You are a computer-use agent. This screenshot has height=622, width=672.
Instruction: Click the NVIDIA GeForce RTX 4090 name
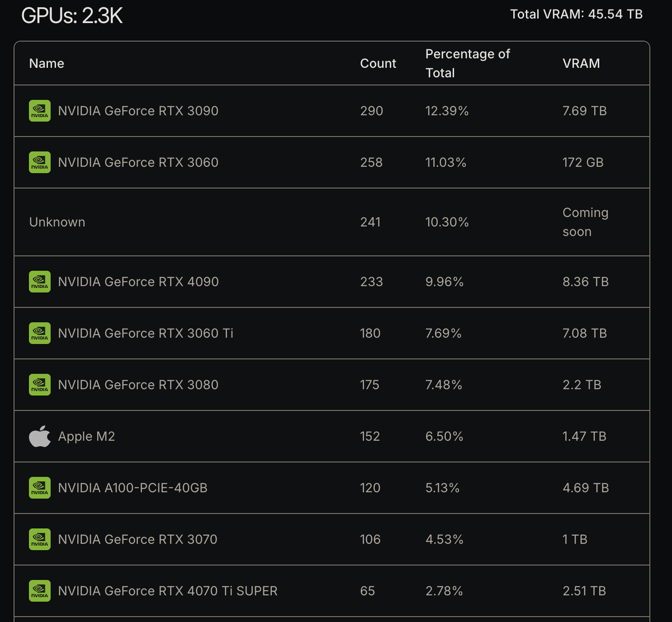coord(138,282)
